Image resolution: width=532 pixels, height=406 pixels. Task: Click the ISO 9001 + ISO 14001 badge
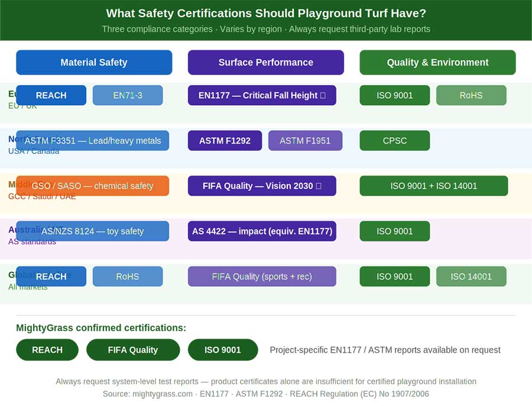(x=433, y=186)
